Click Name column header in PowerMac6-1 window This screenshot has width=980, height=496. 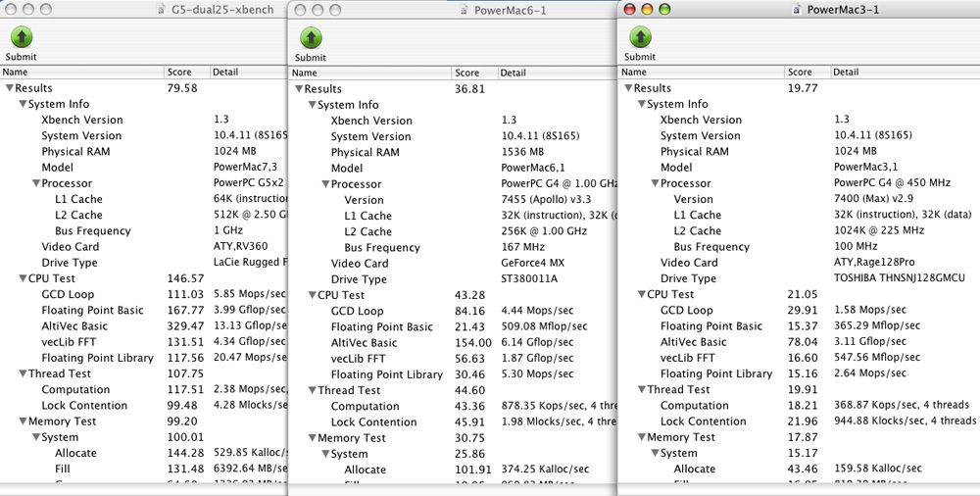[304, 73]
